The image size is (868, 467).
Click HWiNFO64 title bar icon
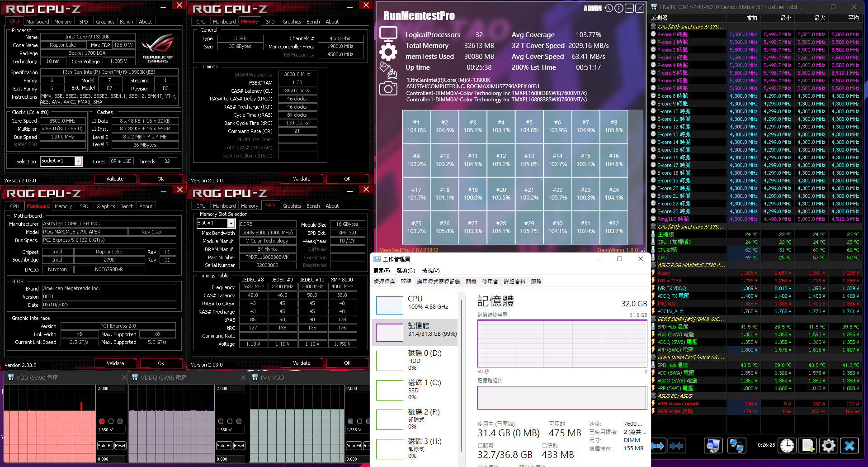[654, 7]
